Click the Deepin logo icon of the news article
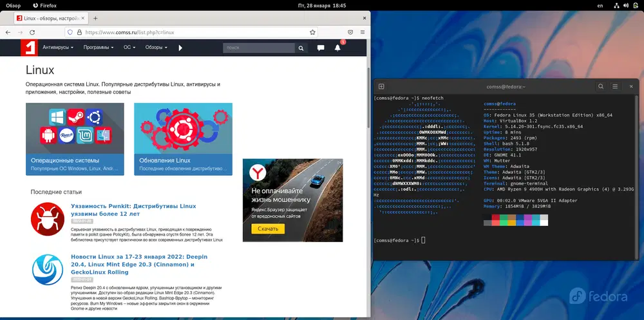This screenshot has width=644, height=320. [x=48, y=270]
